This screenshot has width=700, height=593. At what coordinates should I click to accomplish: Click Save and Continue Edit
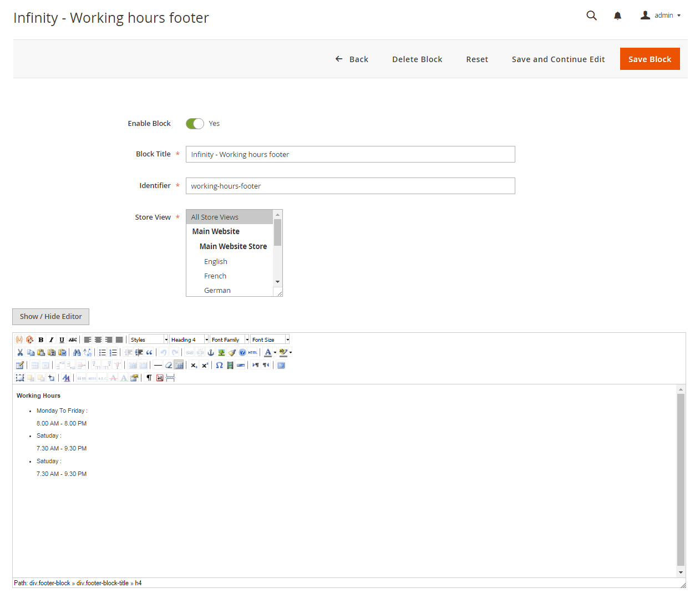(558, 59)
